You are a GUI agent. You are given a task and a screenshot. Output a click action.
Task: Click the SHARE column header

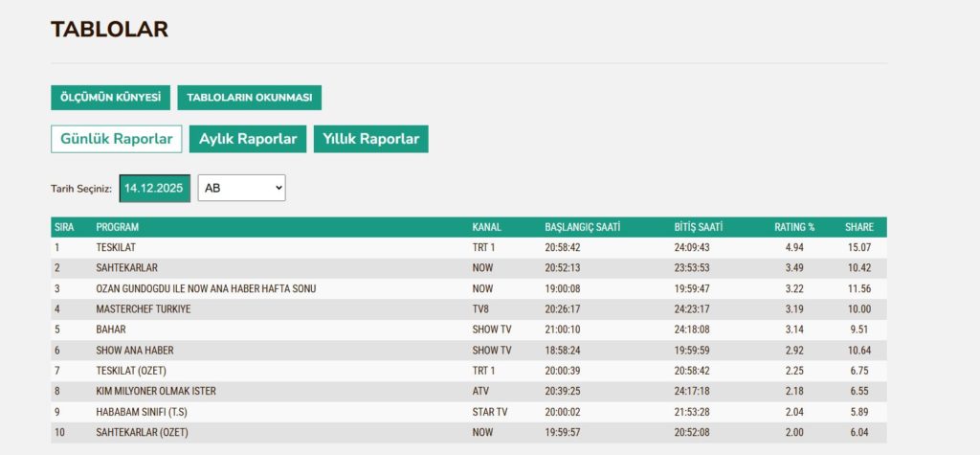(x=858, y=227)
